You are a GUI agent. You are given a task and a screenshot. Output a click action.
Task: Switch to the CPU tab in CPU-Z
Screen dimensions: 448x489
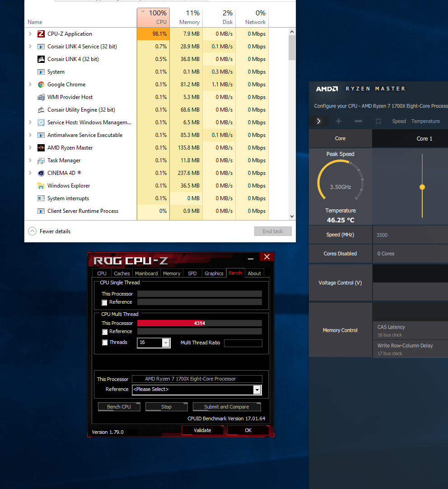click(x=102, y=273)
